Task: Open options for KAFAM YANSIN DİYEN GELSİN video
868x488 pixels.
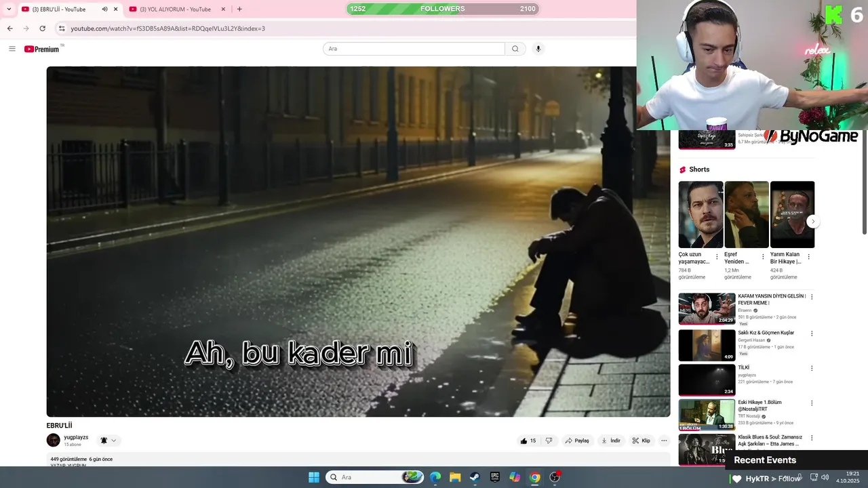Action: 812,297
